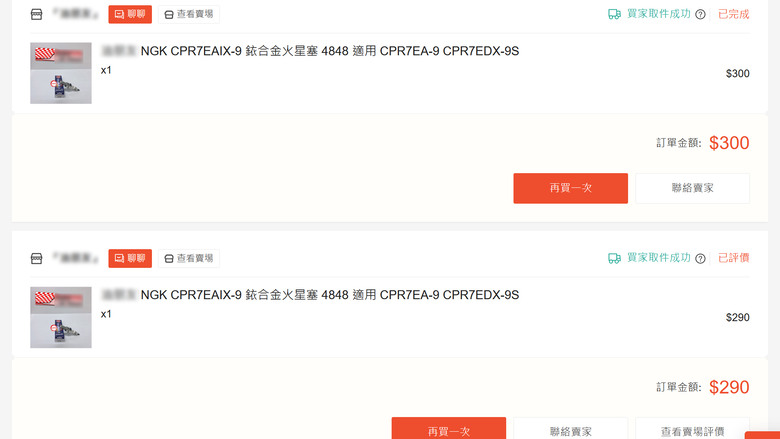Viewport: 780px width, 439px height.
Task: Click the delivery truck icon of 已評價 order
Action: 614,259
